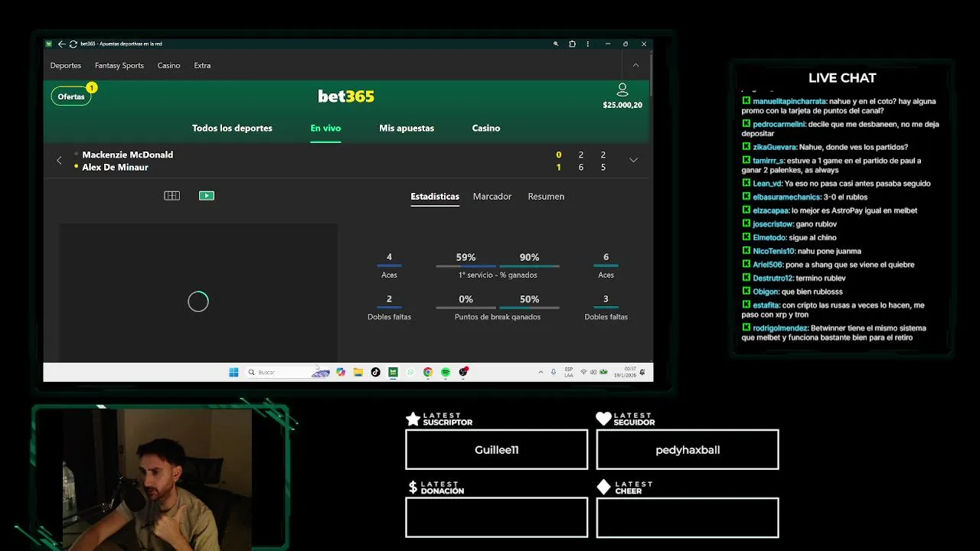Image resolution: width=980 pixels, height=551 pixels.
Task: Open the notification bell in system tray
Action: tap(642, 372)
